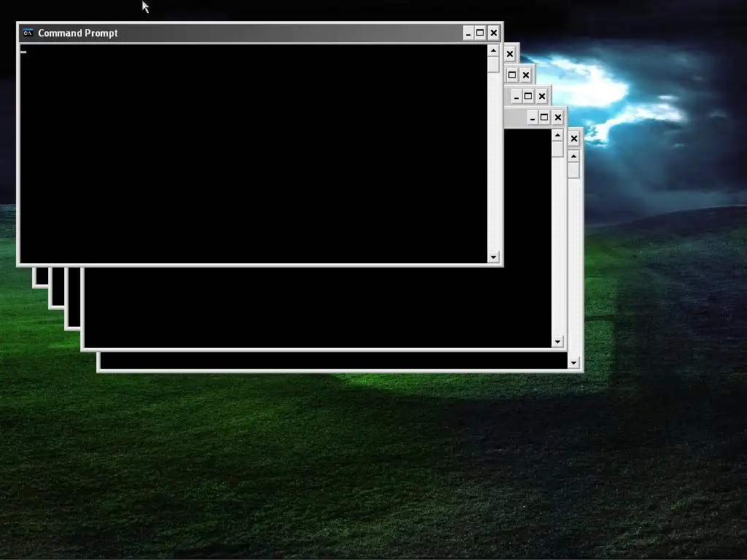Click the down arrow on the front window's scrollbar
The width and height of the screenshot is (747, 560).
[494, 257]
